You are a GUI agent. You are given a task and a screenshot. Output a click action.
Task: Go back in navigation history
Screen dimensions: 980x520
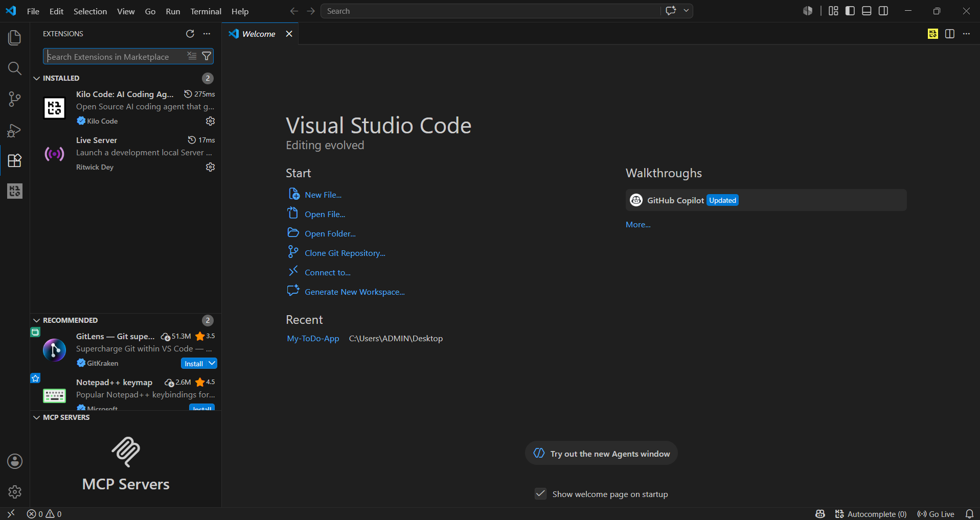coord(294,11)
